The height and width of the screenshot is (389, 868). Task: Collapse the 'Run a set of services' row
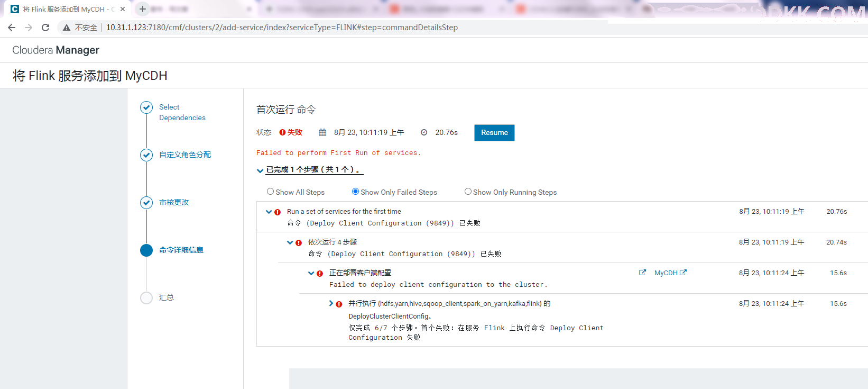coord(269,212)
